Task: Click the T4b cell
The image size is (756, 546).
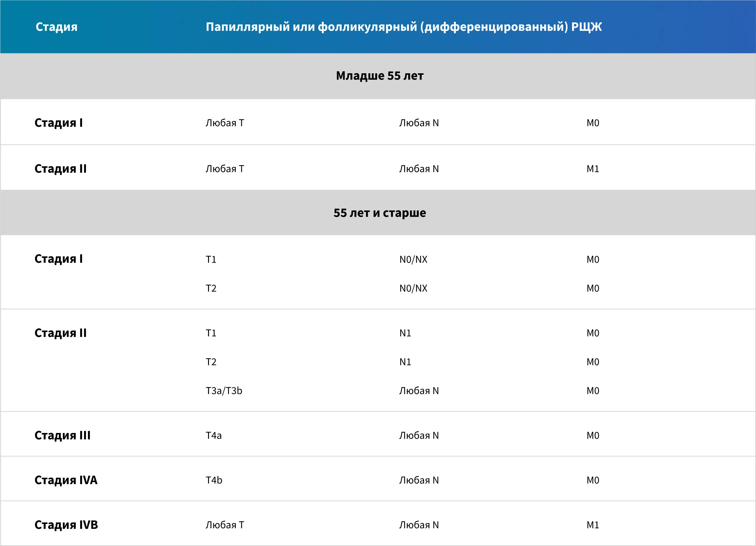Action: tap(214, 480)
